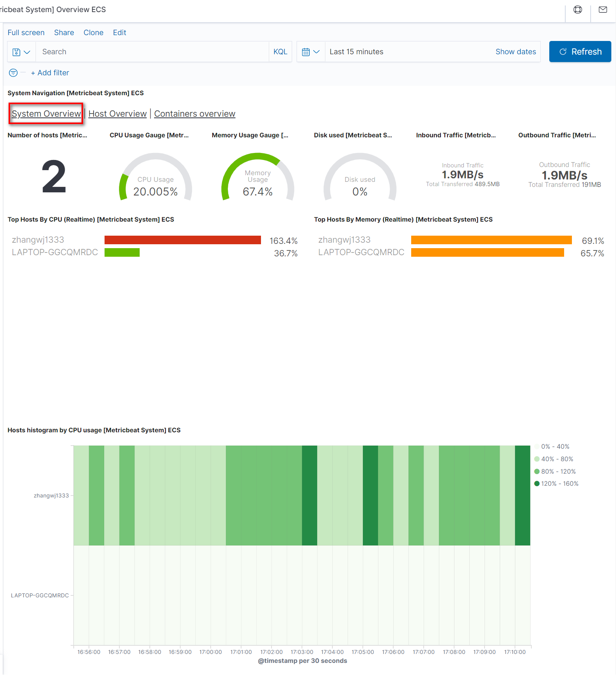This screenshot has height=675, width=616.
Task: Open the saved query menu
Action: 21,52
